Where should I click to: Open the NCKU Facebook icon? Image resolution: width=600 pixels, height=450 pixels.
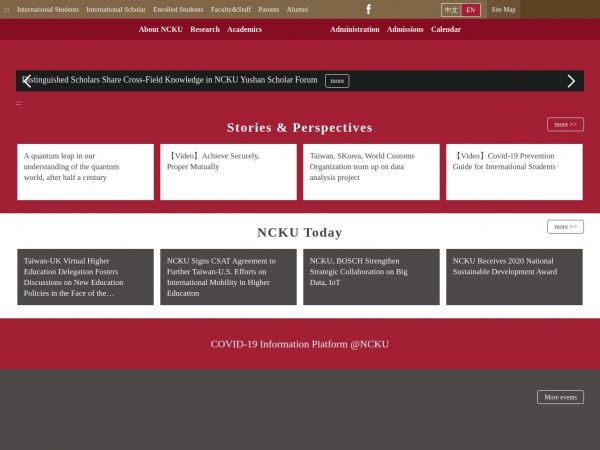coord(368,9)
